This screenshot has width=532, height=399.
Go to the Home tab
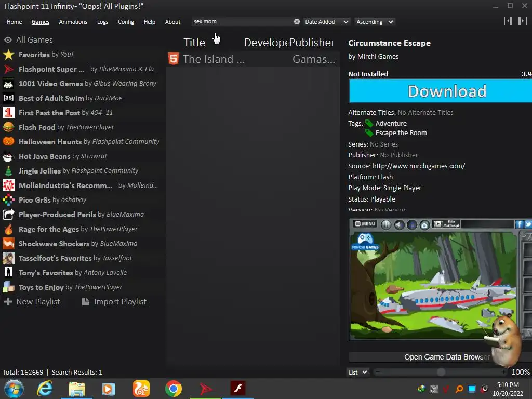tap(14, 22)
